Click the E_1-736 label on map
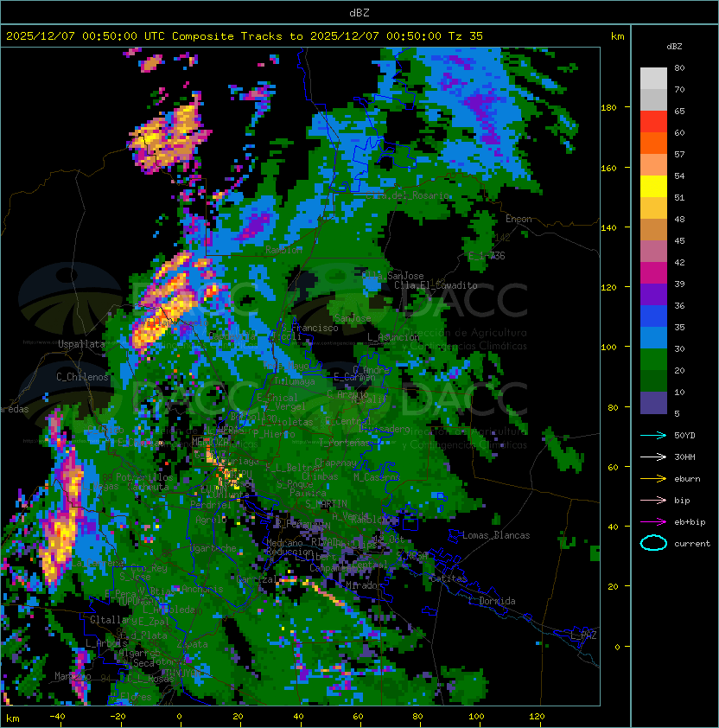 point(487,256)
